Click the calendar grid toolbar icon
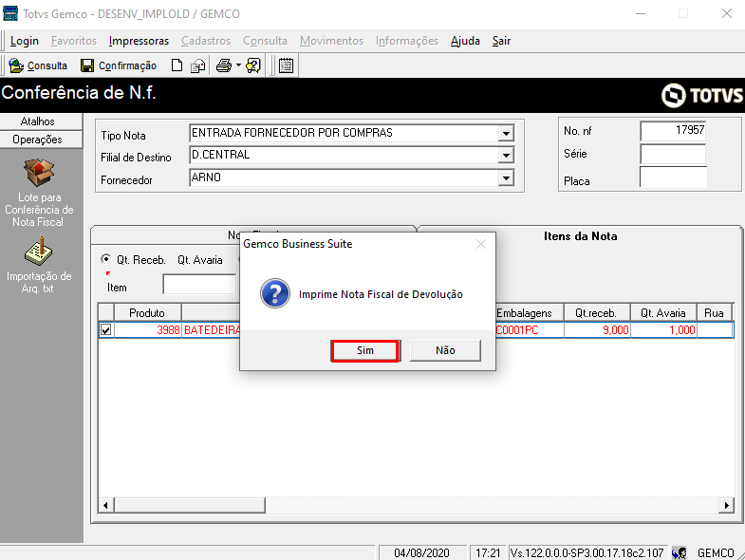 coord(286,65)
